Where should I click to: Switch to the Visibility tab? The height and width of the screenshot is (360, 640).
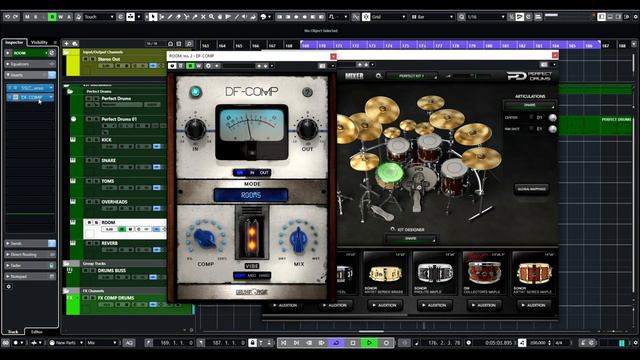pyautogui.click(x=39, y=42)
